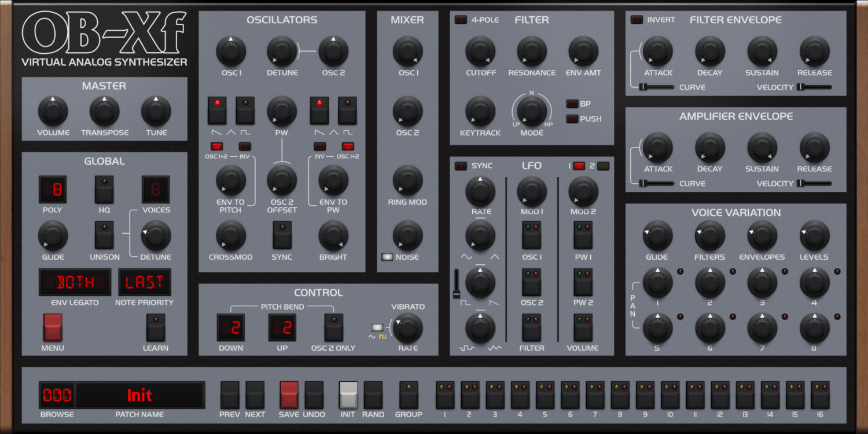This screenshot has width=868, height=434.
Task: Toggle the NOISE switch in the Mixer
Action: pos(387,257)
